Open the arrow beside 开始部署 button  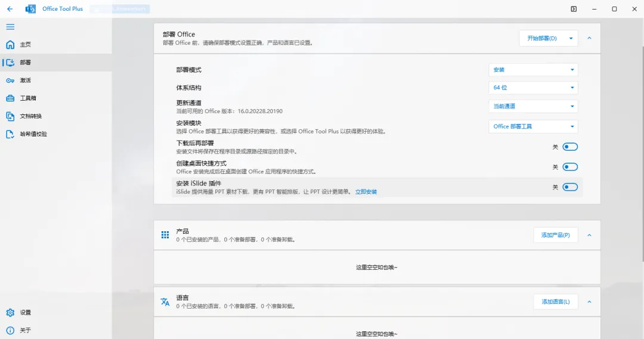click(x=571, y=38)
